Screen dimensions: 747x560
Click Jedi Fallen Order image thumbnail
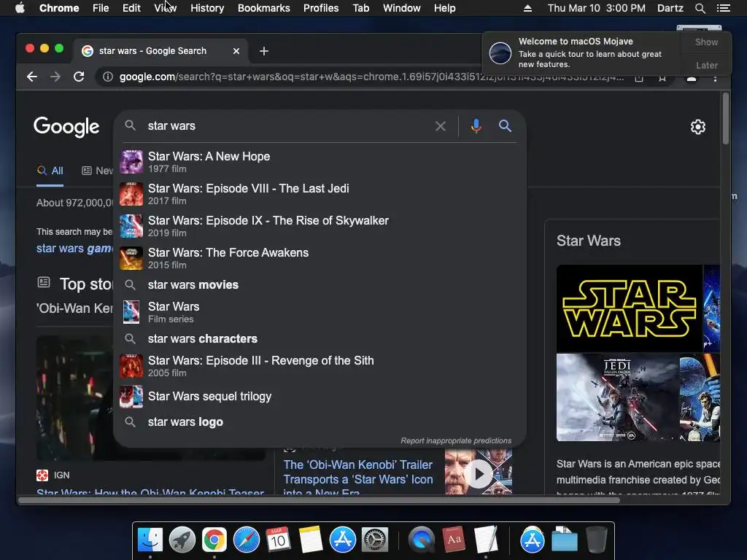click(x=617, y=397)
